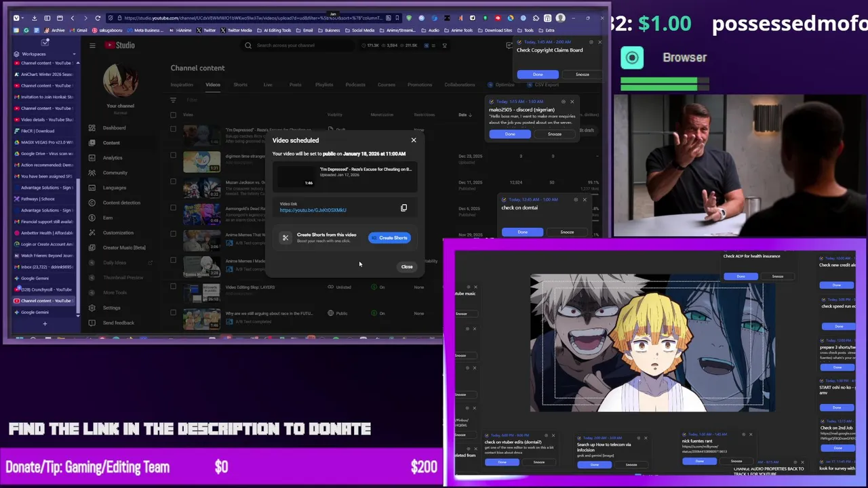Dismiss the mako2505 discord reminder with X
868x488 pixels.
(572, 102)
